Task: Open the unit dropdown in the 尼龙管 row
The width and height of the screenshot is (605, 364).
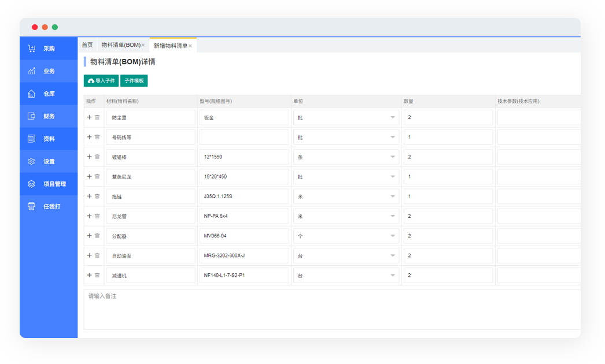Action: point(393,216)
